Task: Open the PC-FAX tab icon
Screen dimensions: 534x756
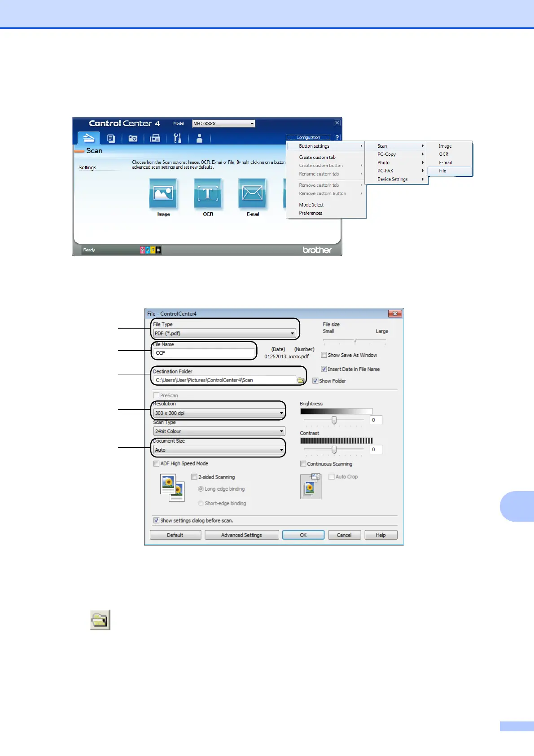Action: pos(155,138)
